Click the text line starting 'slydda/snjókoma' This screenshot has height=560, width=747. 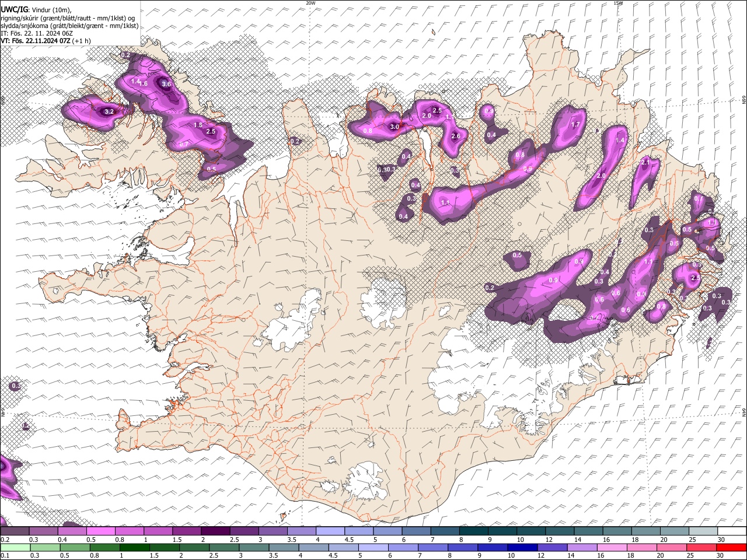click(x=69, y=26)
